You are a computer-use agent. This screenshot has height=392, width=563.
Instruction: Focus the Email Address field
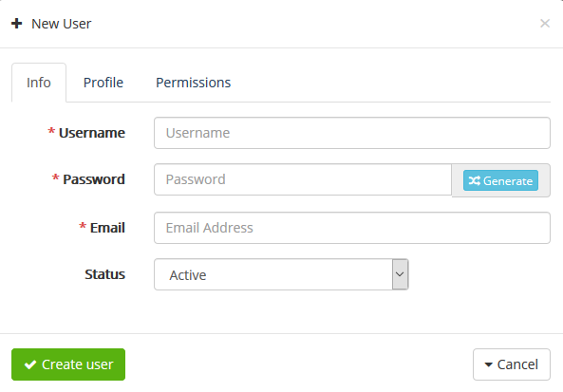click(352, 228)
